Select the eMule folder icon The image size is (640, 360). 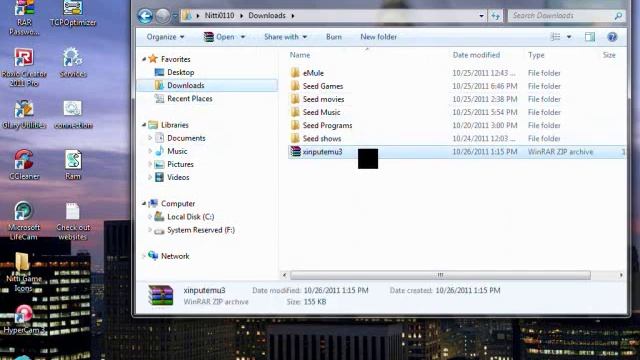(295, 73)
